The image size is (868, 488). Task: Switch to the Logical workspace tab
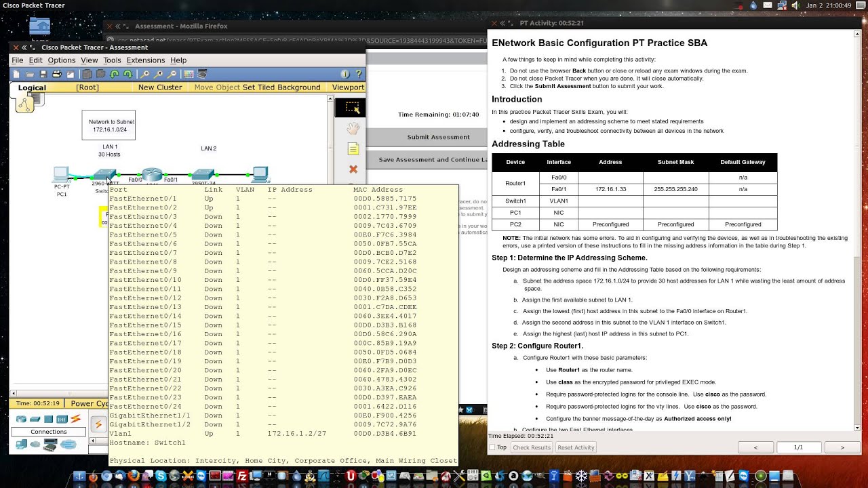click(32, 87)
